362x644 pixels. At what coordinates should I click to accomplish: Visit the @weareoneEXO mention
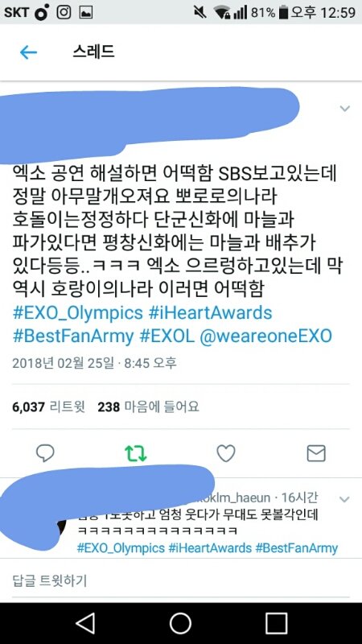(265, 336)
